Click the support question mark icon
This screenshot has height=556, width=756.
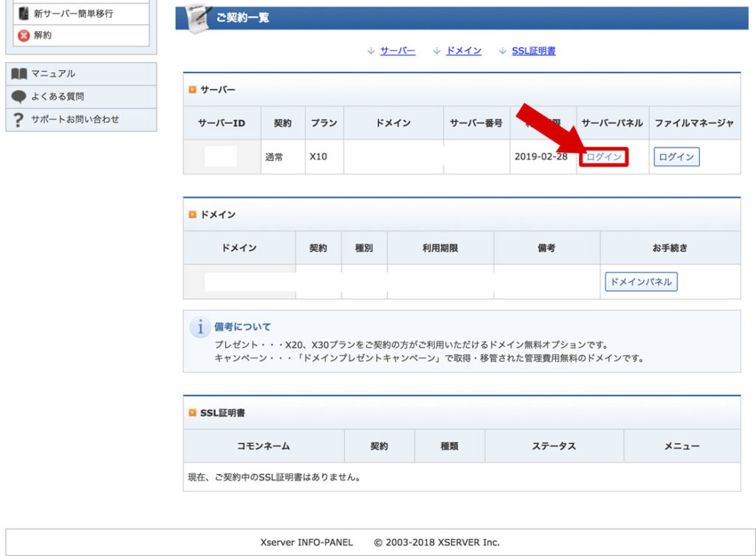pyautogui.click(x=18, y=120)
